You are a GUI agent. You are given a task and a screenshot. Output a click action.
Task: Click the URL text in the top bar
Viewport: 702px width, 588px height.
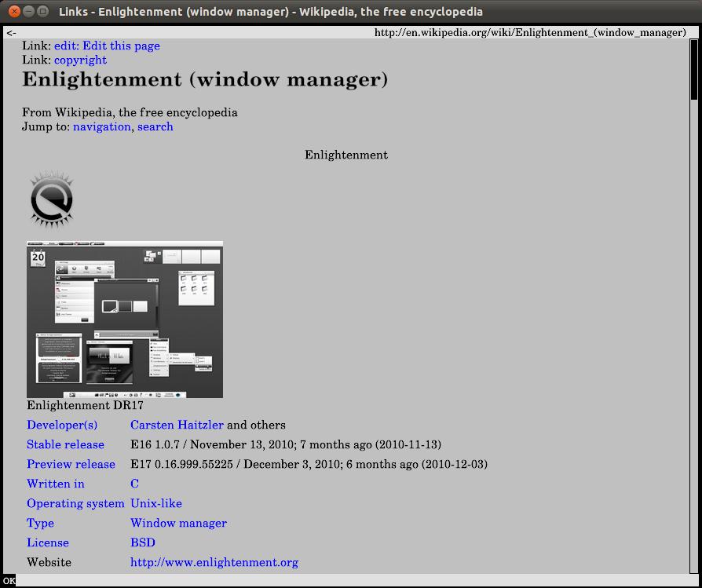tap(530, 33)
